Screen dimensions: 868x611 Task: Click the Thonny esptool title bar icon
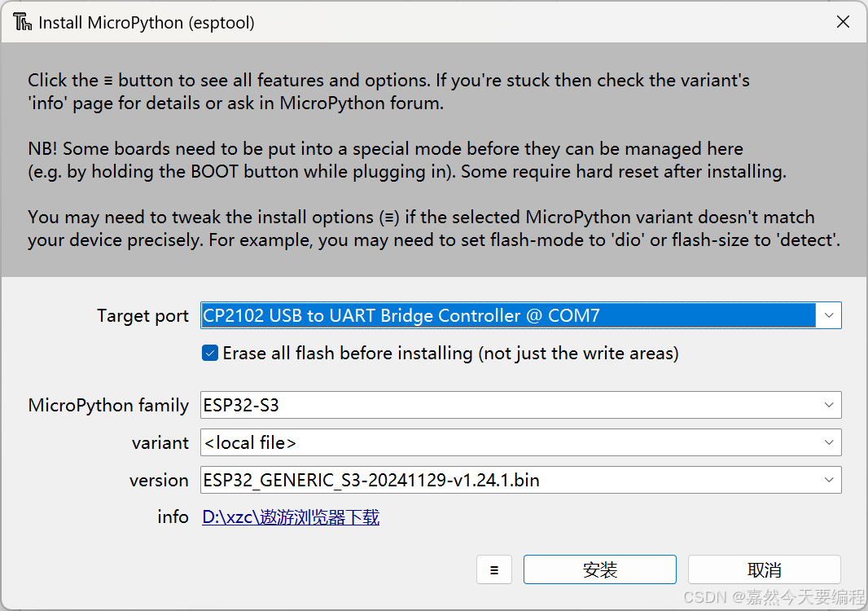pos(22,22)
